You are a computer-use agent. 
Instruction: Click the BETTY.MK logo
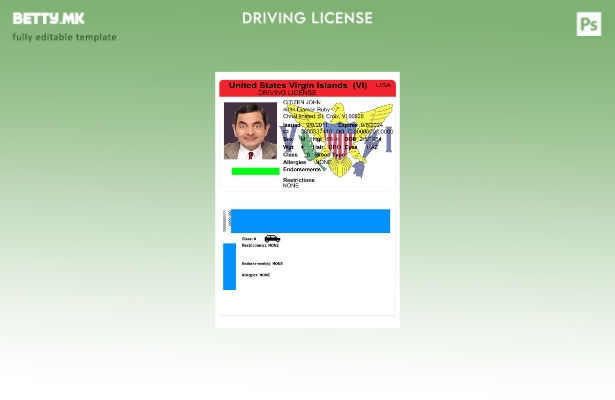point(48,19)
